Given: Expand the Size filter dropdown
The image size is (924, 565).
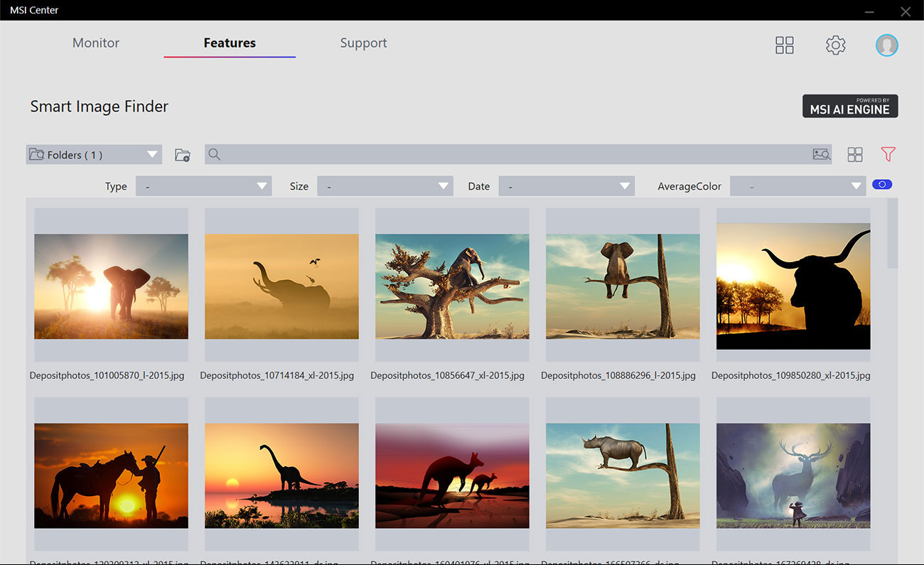Looking at the screenshot, I should [385, 186].
